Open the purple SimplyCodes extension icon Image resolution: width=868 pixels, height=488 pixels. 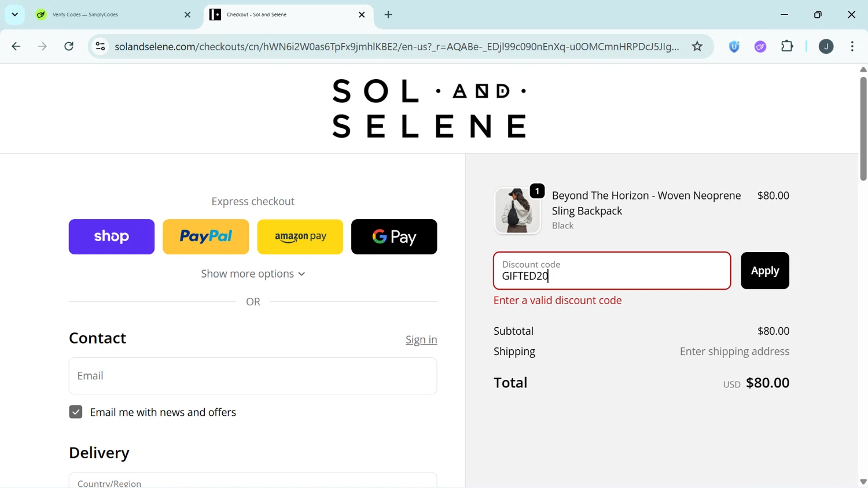point(760,46)
